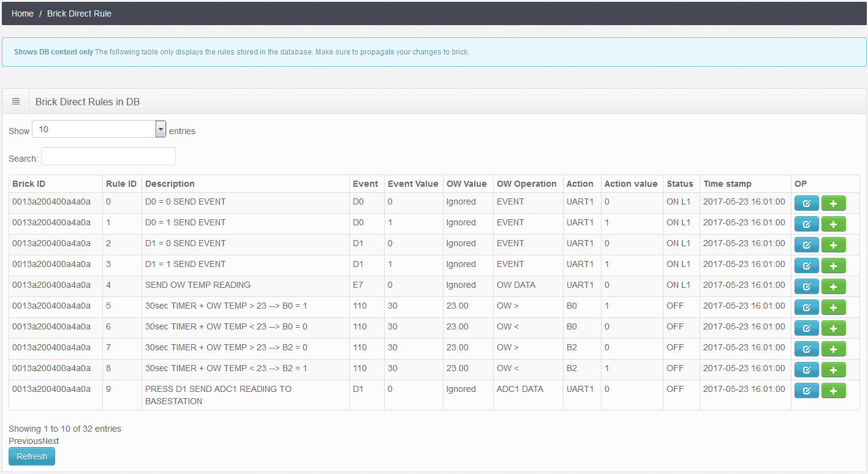
Task: Click the green plus icon for rule 1
Action: 833,224
